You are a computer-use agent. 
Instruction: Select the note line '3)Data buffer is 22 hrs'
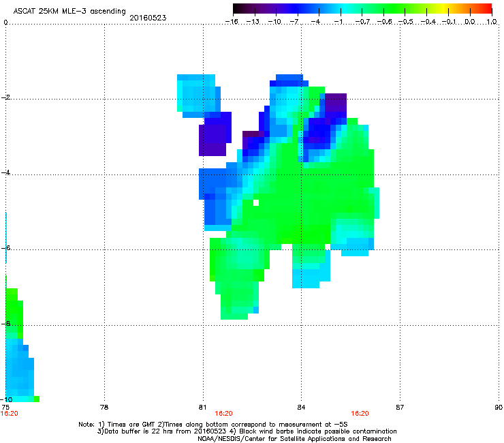[x=247, y=431]
